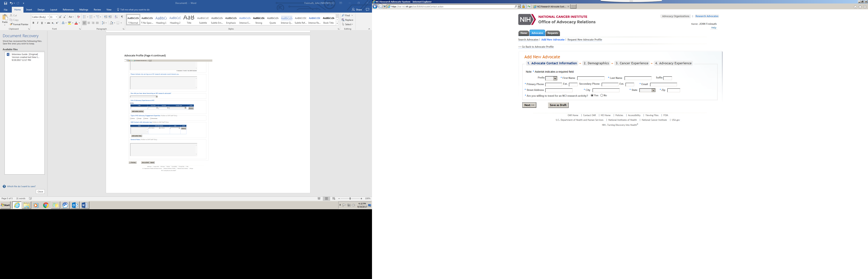Toggle the show paragraph marks icon
The image size is (868, 279).
(122, 17)
